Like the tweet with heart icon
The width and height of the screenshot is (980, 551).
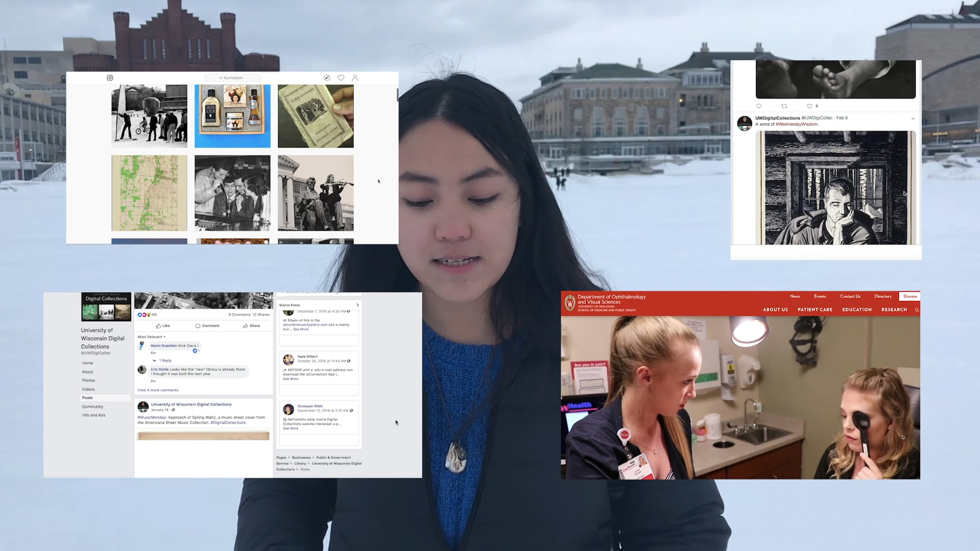click(809, 106)
